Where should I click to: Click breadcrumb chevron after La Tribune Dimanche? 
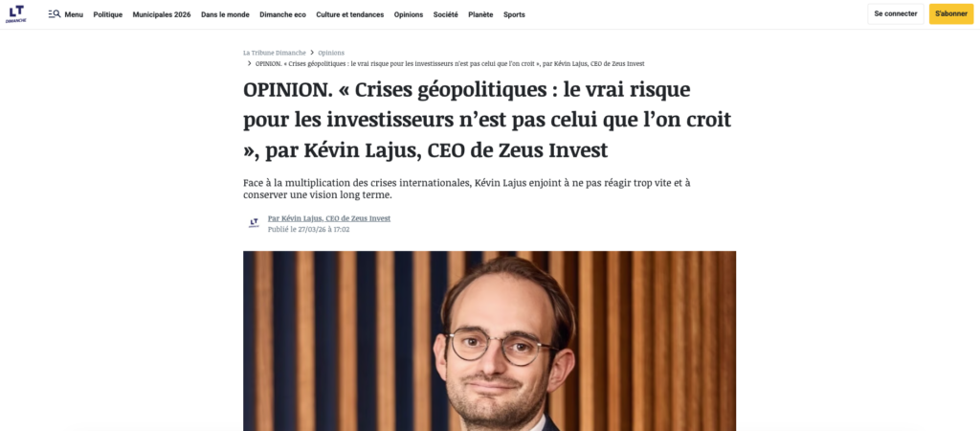[312, 53]
